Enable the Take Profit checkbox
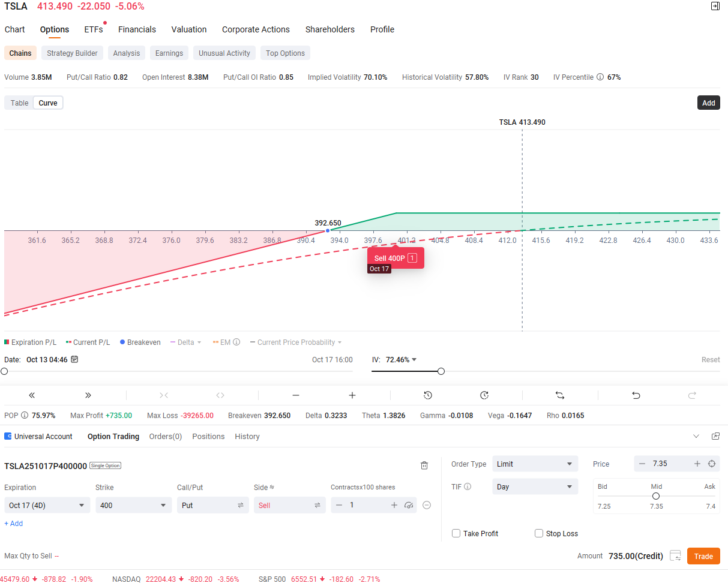This screenshot has height=586, width=728. click(456, 533)
